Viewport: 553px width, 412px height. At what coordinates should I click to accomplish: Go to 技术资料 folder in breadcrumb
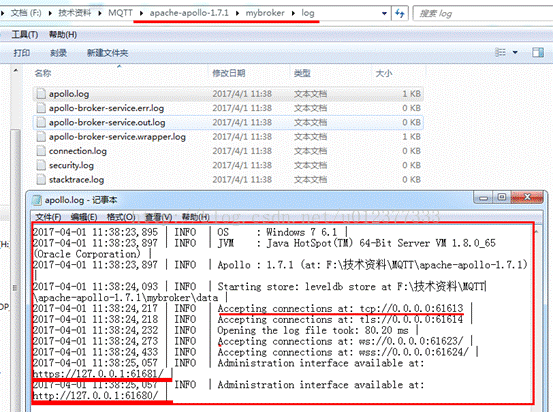point(74,13)
